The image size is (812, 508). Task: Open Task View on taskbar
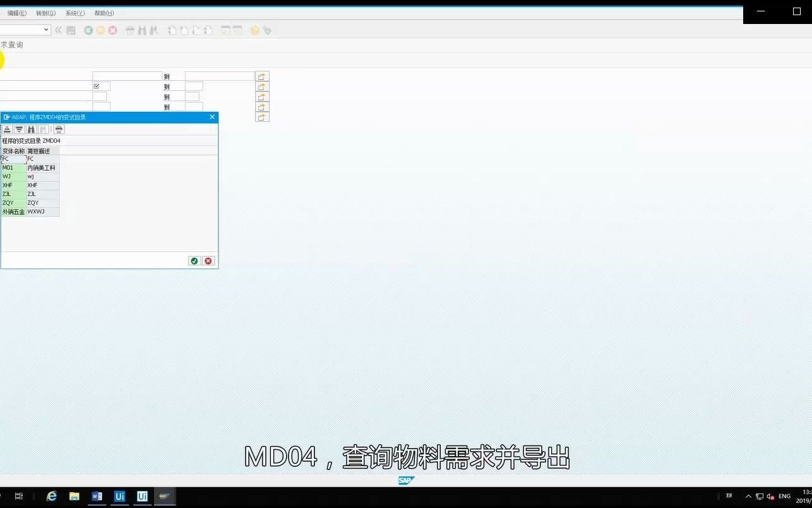(19, 496)
